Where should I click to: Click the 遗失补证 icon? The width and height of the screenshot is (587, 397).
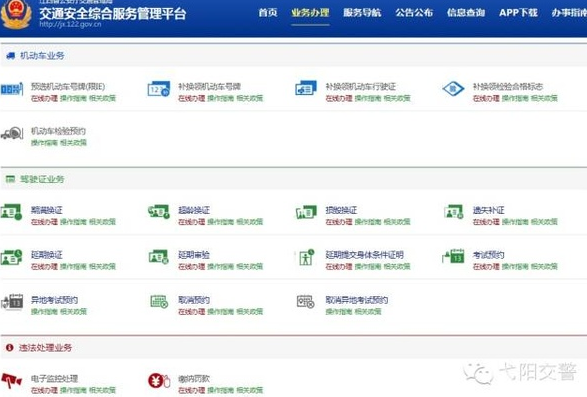(x=453, y=212)
